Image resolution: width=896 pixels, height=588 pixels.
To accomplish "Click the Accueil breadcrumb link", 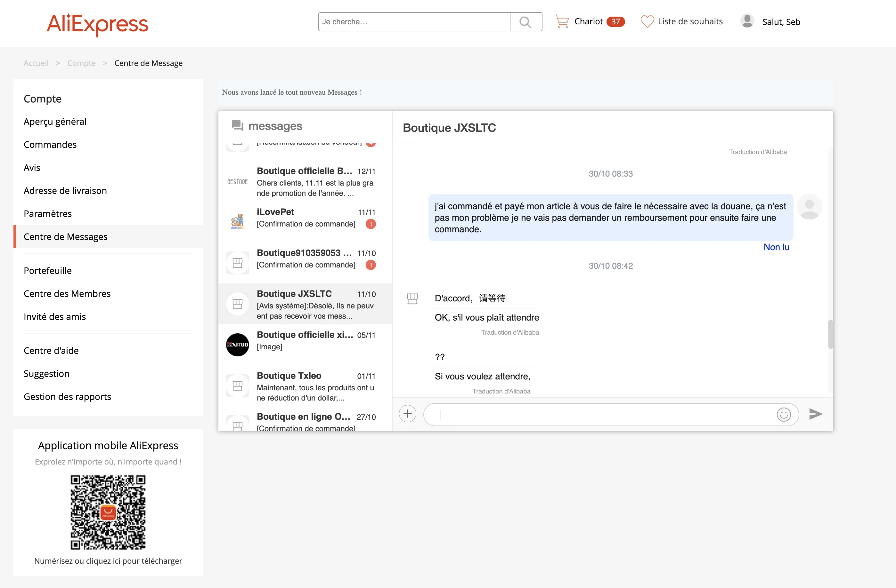I will pos(36,63).
